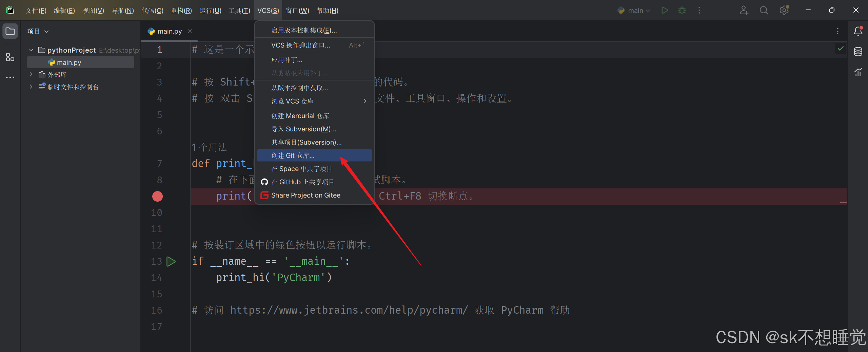Image resolution: width=868 pixels, height=352 pixels.
Task: Open Search Everywhere magnifier icon
Action: point(764,11)
